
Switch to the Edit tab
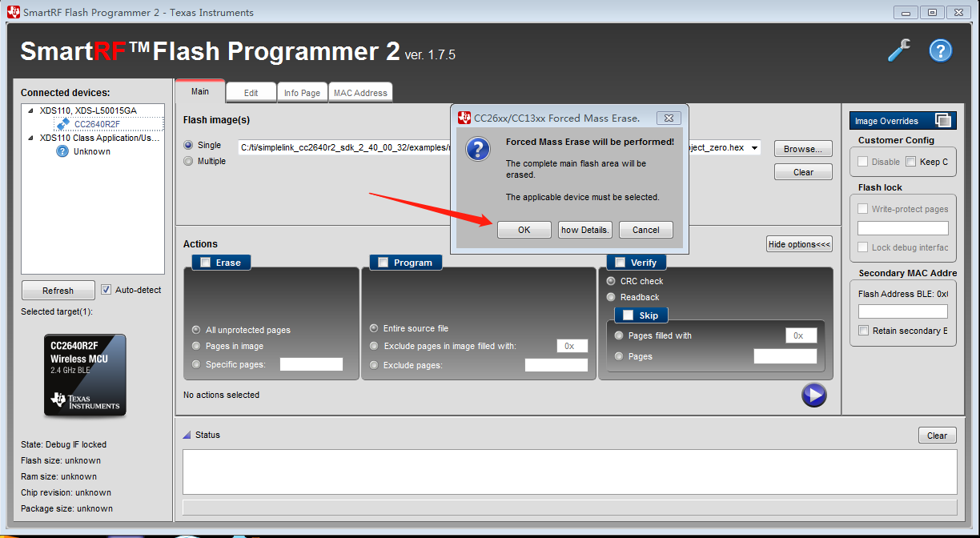tap(251, 93)
